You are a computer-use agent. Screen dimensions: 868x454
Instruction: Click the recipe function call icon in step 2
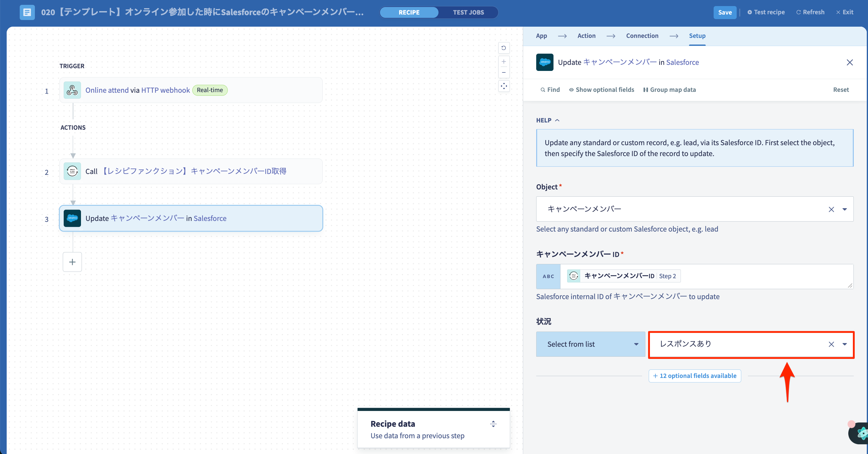click(72, 171)
